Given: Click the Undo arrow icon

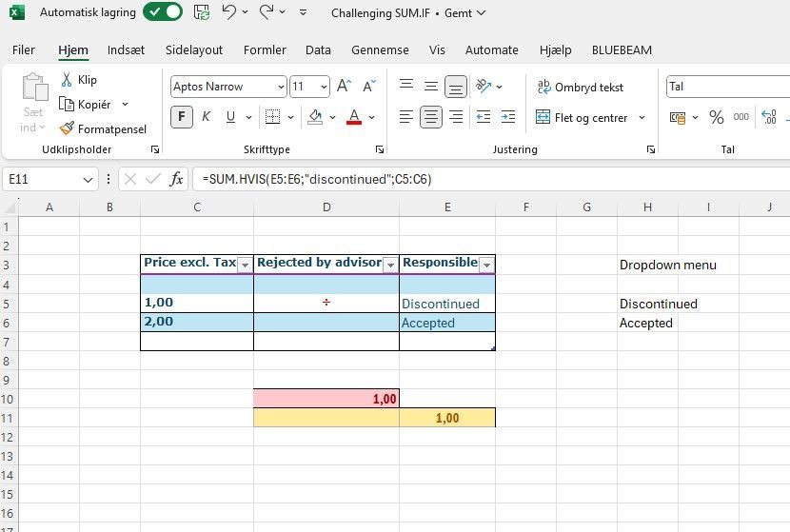Looking at the screenshot, I should tap(228, 11).
